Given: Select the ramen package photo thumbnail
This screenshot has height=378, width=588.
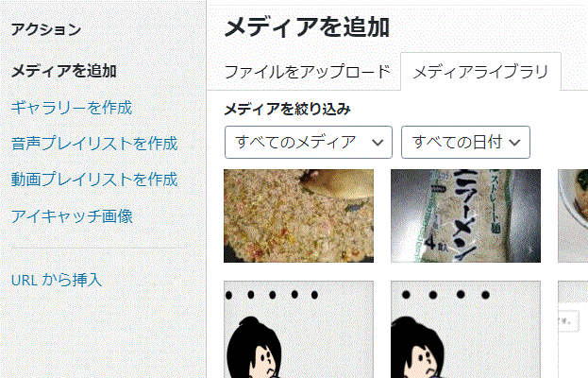Looking at the screenshot, I should pos(465,215).
